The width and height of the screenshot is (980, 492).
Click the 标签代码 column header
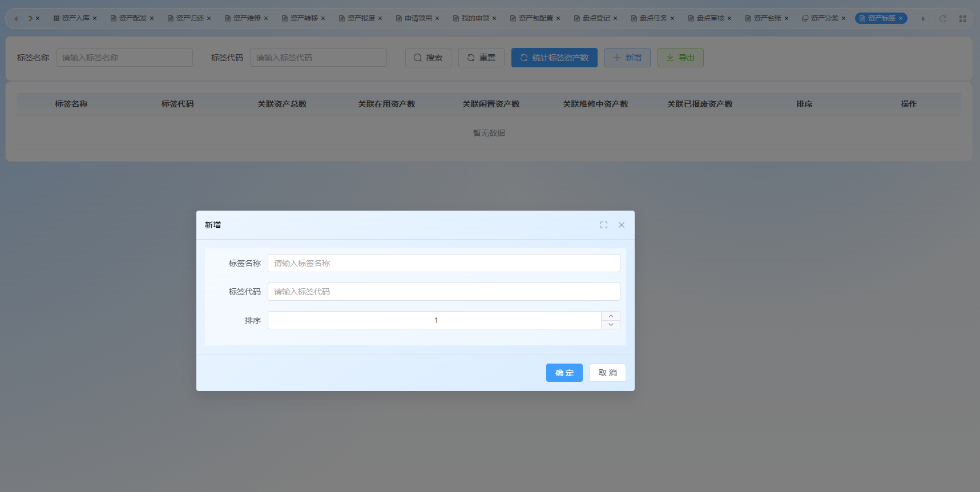(x=178, y=104)
